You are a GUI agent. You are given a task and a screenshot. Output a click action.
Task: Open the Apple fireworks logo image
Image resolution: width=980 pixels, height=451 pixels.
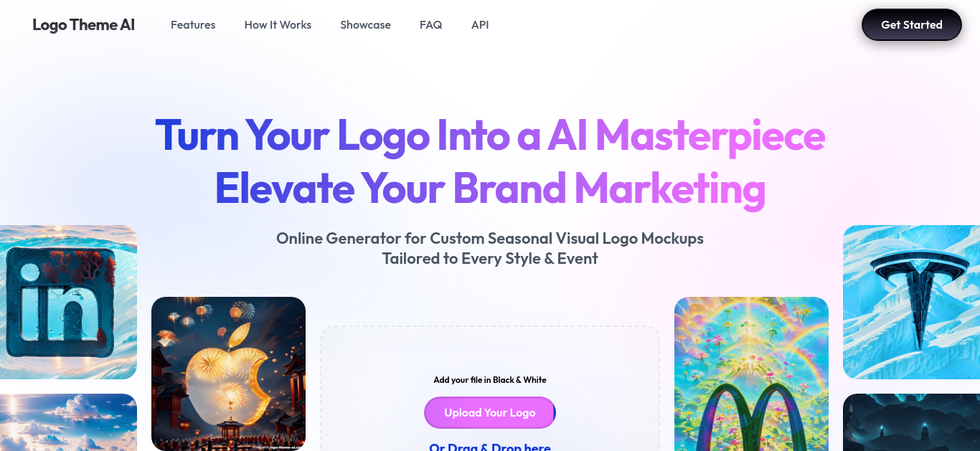pos(228,374)
